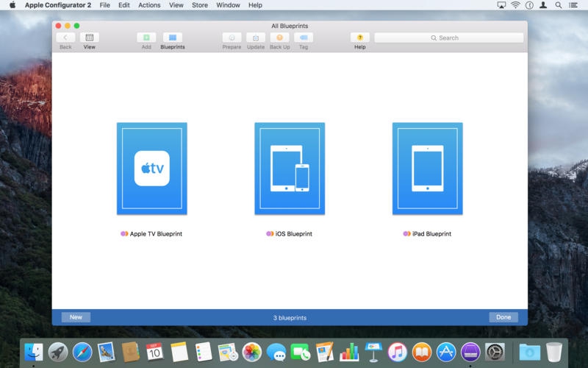Viewport: 588px width, 368px height.
Task: Click the New blueprint button
Action: click(76, 317)
